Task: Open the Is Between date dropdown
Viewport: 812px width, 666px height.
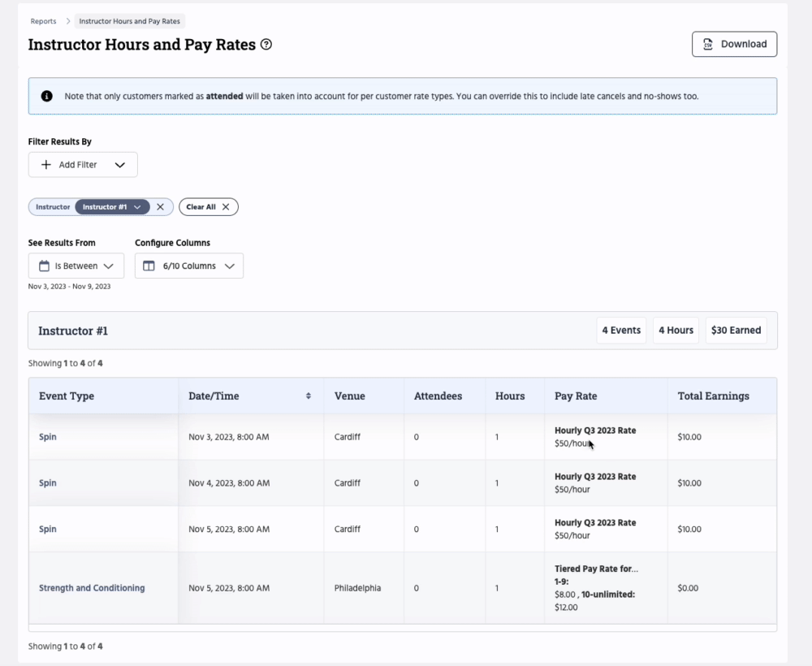Action: coord(76,266)
